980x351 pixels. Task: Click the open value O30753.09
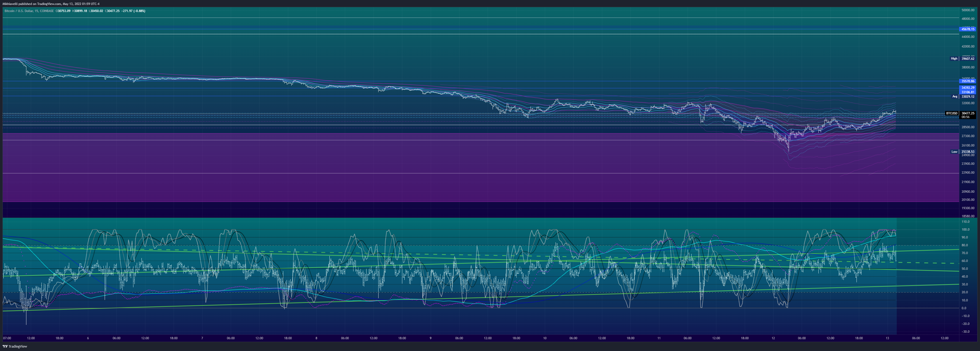(63, 11)
